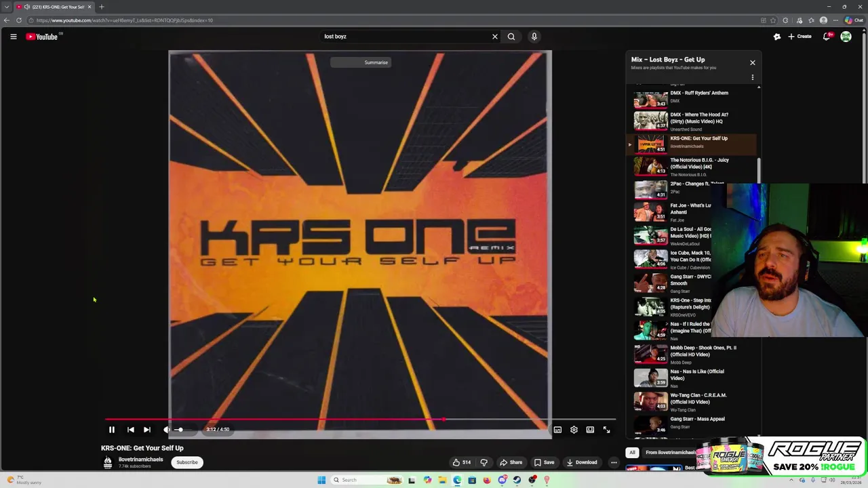Open the browser profile icon
Viewport: 868px width, 488px height.
(x=823, y=20)
